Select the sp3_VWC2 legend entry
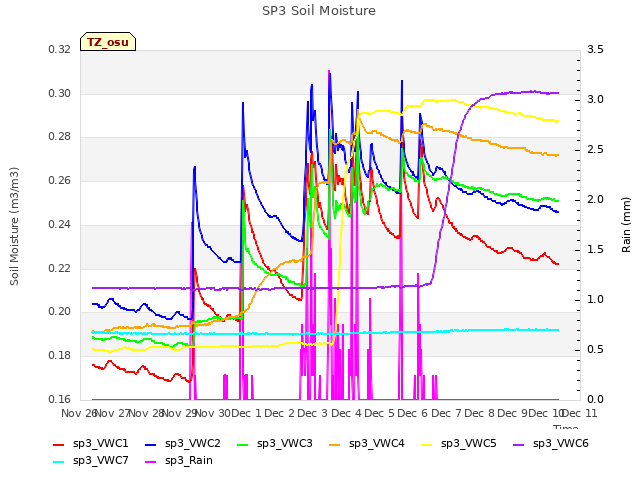This screenshot has height=480, width=640. (x=182, y=443)
